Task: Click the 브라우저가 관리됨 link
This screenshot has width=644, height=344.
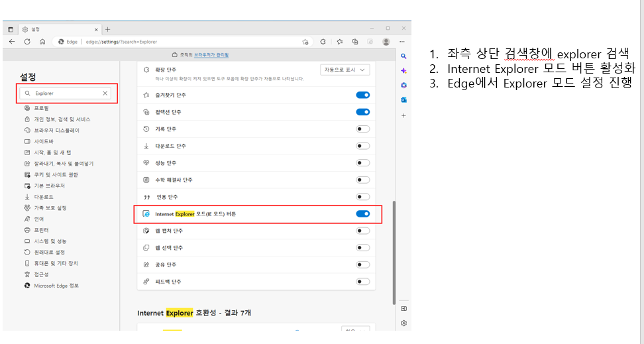Action: click(x=211, y=54)
